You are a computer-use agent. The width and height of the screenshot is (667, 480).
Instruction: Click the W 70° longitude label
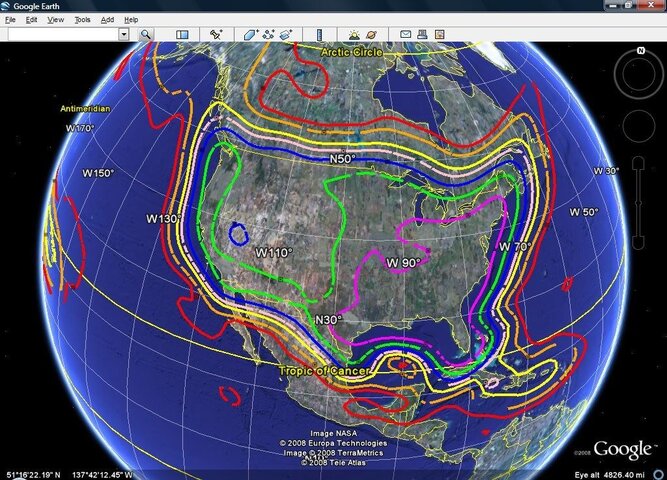point(515,246)
